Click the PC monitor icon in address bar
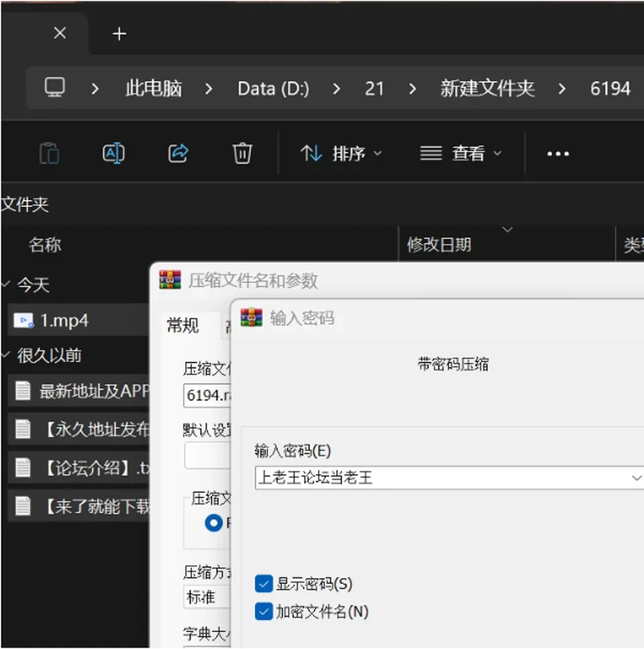Screen dimensions: 644x649 pyautogui.click(x=54, y=87)
